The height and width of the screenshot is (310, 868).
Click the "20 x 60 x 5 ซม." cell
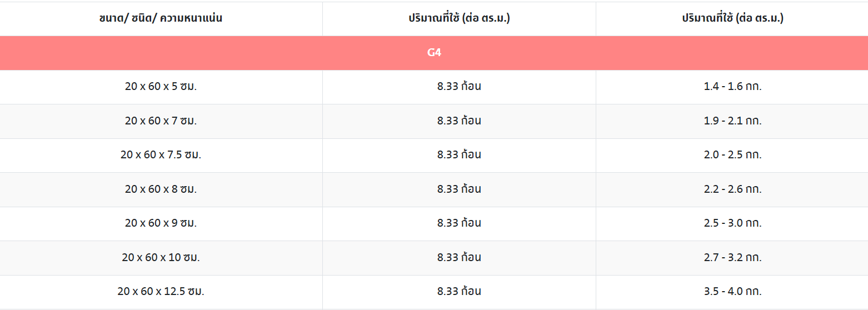click(161, 87)
